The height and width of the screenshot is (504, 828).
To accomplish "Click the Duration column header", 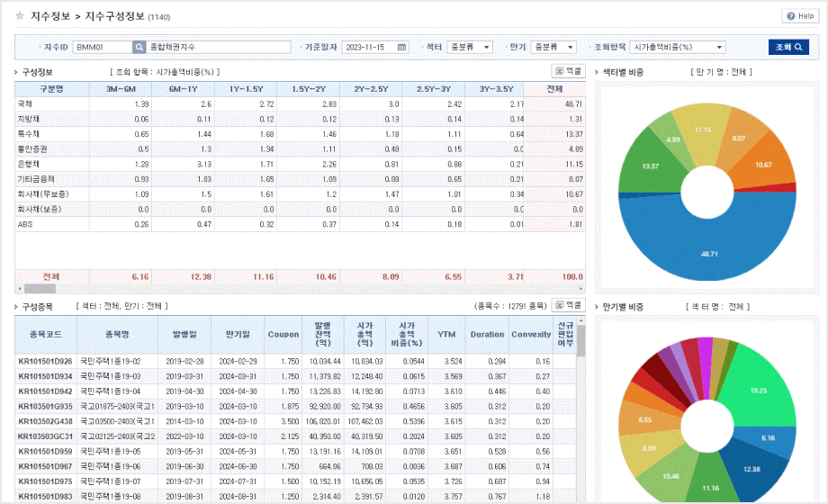I will click(x=487, y=335).
